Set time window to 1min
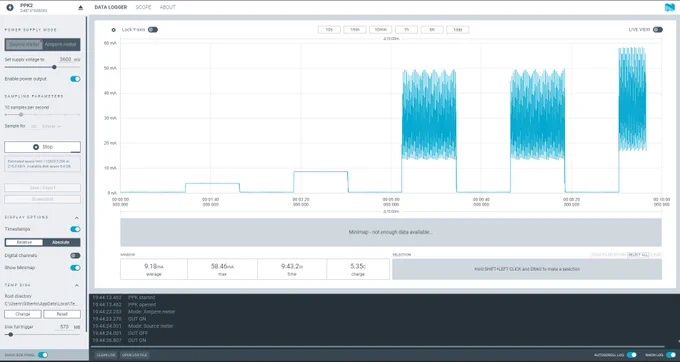The width and height of the screenshot is (680, 362). [355, 29]
